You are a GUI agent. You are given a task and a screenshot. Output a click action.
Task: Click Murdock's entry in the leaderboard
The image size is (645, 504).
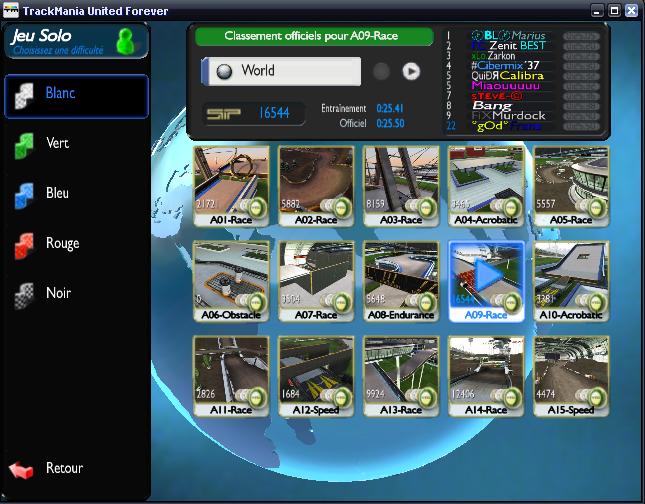coord(510,115)
